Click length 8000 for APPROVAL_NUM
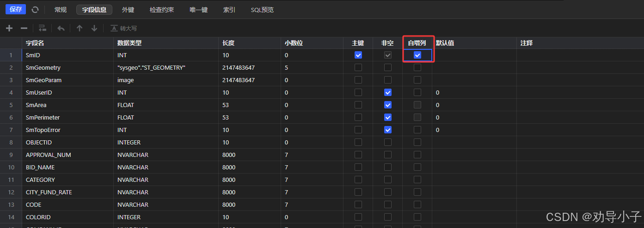 (250, 155)
